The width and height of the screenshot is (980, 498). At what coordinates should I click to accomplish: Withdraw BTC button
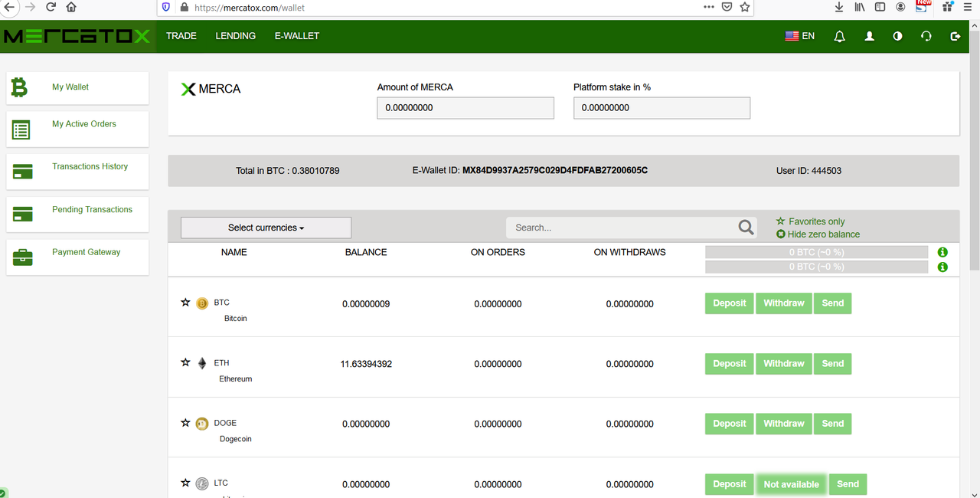click(x=784, y=303)
